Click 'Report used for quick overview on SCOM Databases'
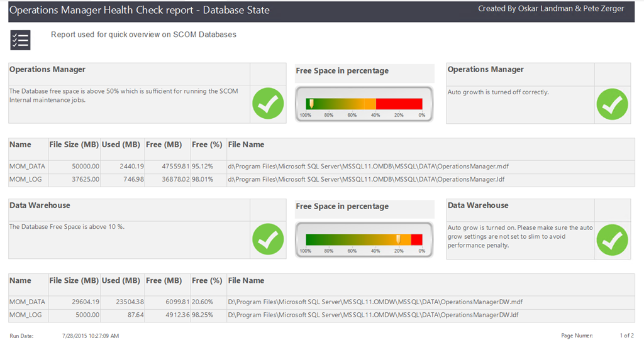The image size is (644, 350). tap(143, 35)
